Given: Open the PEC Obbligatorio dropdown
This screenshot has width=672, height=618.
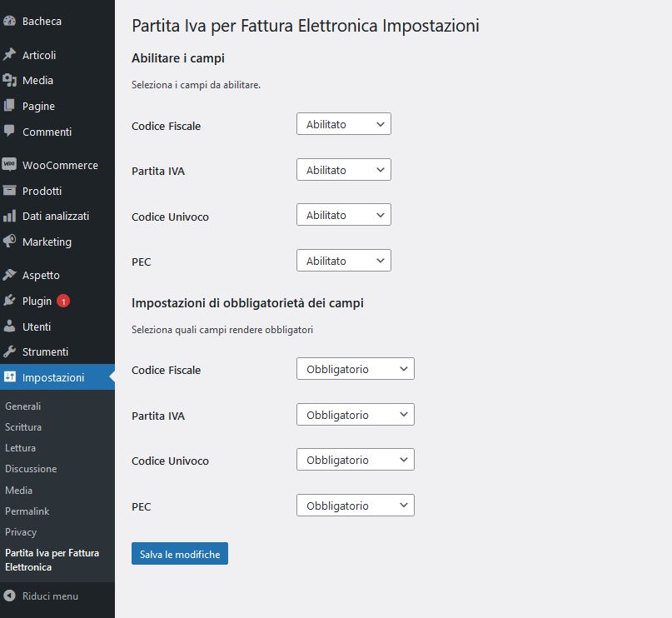Looking at the screenshot, I should click(x=355, y=506).
